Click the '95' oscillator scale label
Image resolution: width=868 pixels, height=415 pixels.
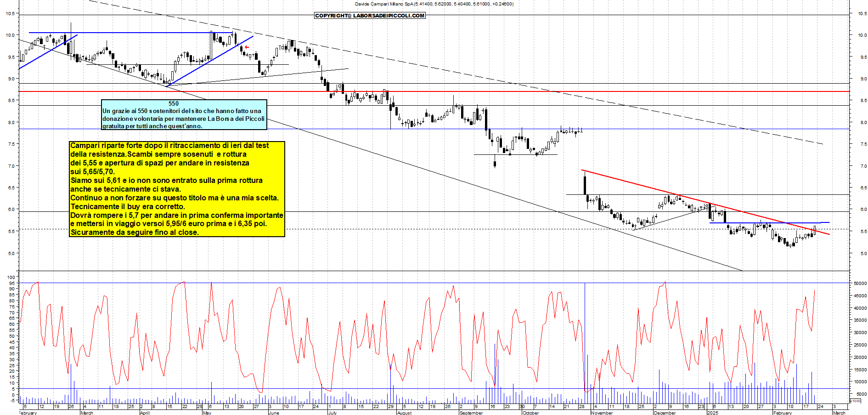click(x=12, y=283)
